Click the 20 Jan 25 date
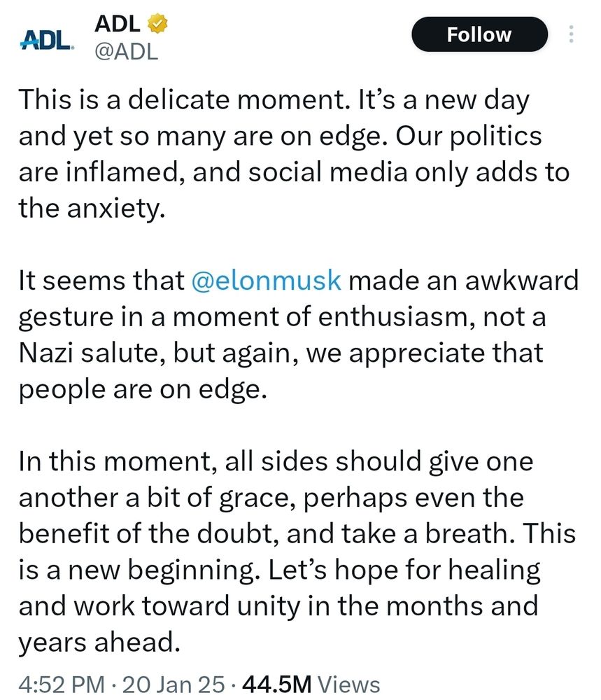601x700 pixels. point(173,683)
